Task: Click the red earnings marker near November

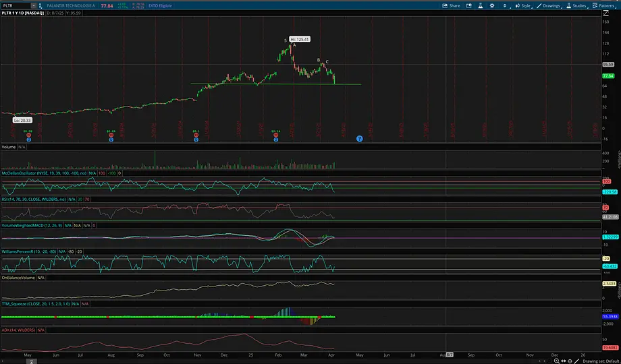Action: (x=196, y=135)
